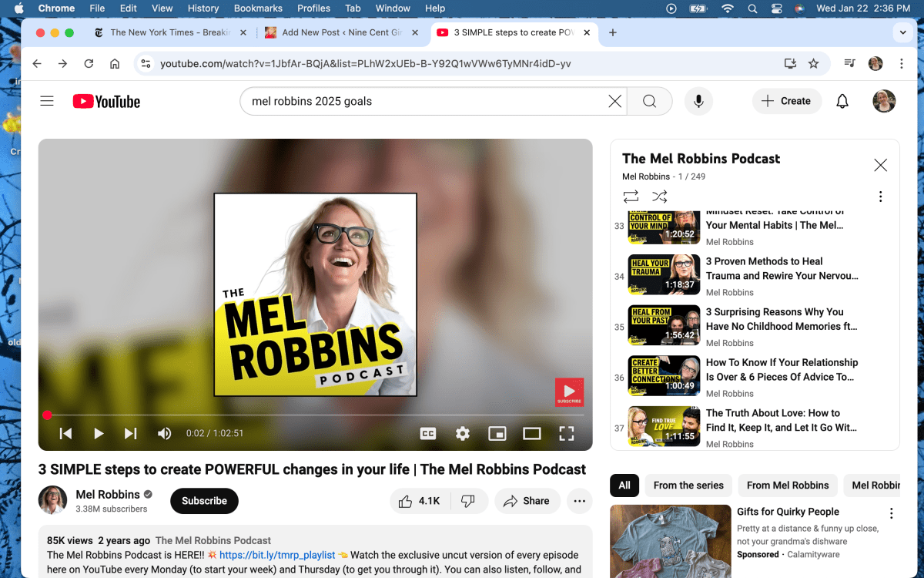Click search field containing mel robbins 2025 goals

pyautogui.click(x=423, y=101)
